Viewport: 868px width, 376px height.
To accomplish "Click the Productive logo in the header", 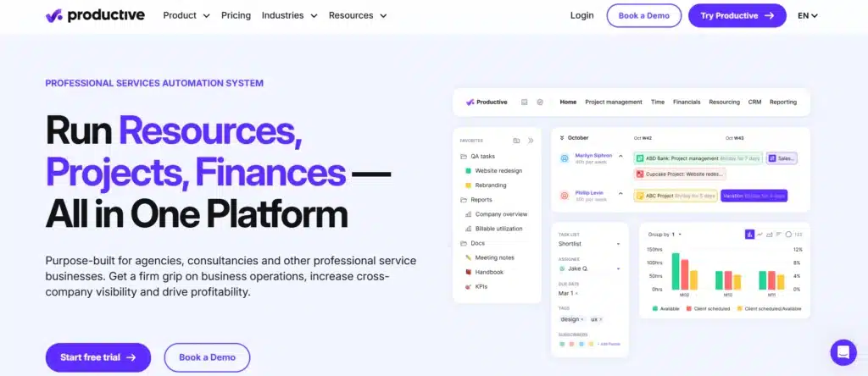I will [x=95, y=15].
